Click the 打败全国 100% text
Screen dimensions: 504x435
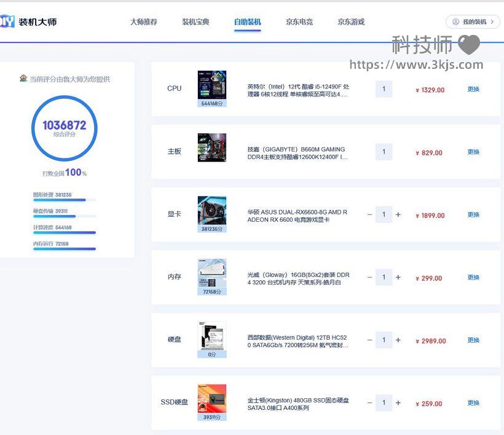(65, 173)
